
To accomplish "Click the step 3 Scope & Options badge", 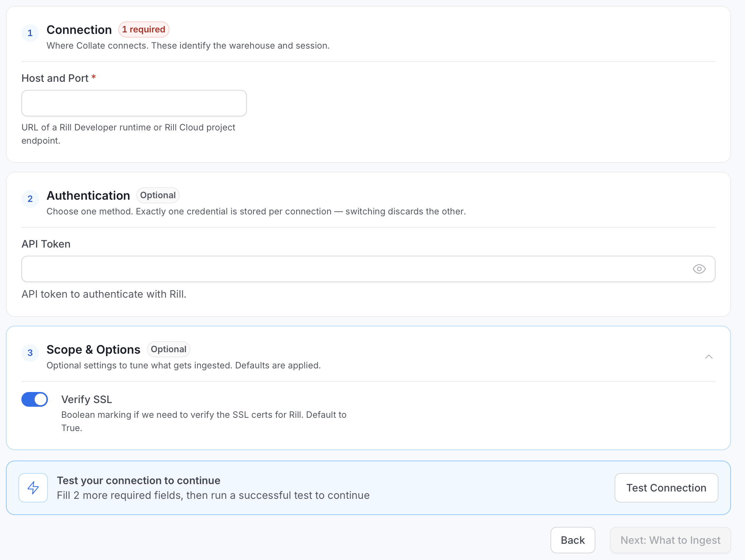I will tap(30, 353).
